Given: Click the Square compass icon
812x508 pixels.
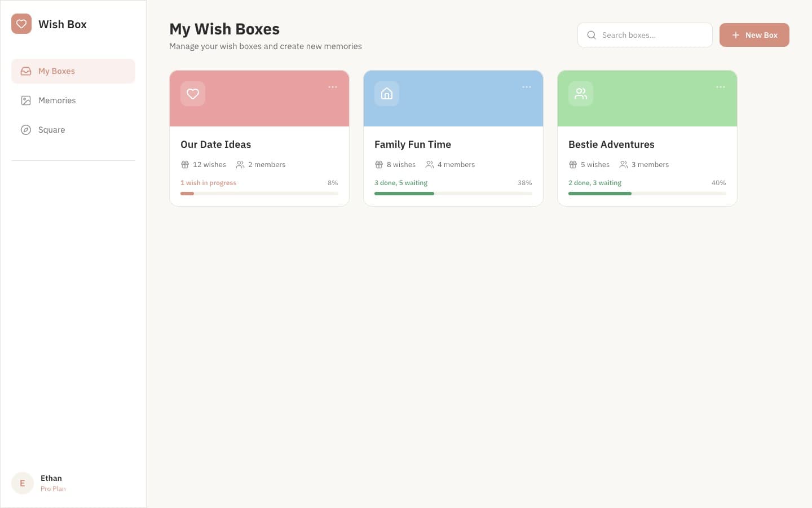Looking at the screenshot, I should click(x=26, y=129).
